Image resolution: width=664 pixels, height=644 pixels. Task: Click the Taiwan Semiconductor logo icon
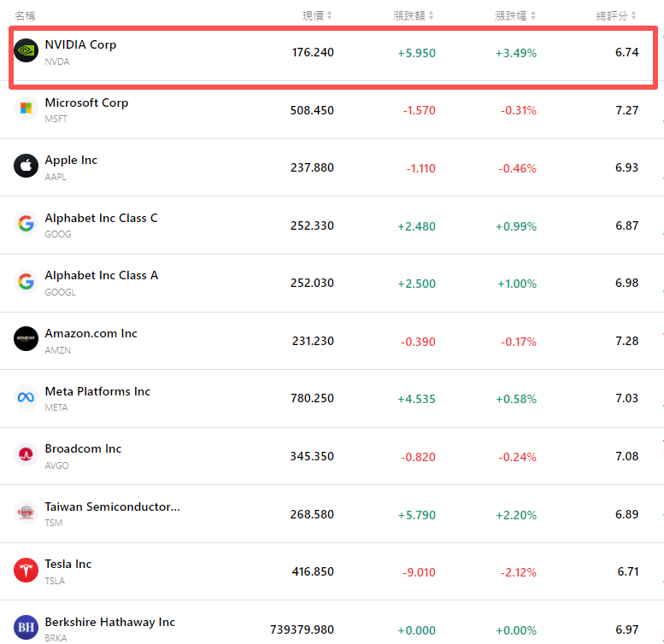tap(26, 512)
